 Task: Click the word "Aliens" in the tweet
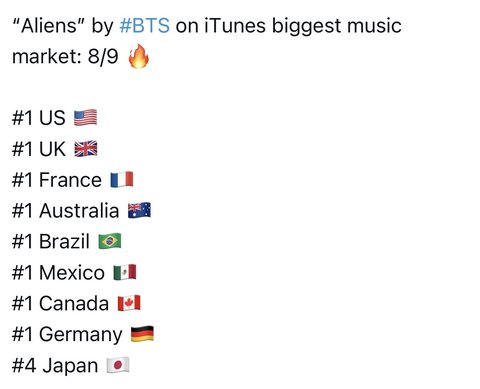49,26
